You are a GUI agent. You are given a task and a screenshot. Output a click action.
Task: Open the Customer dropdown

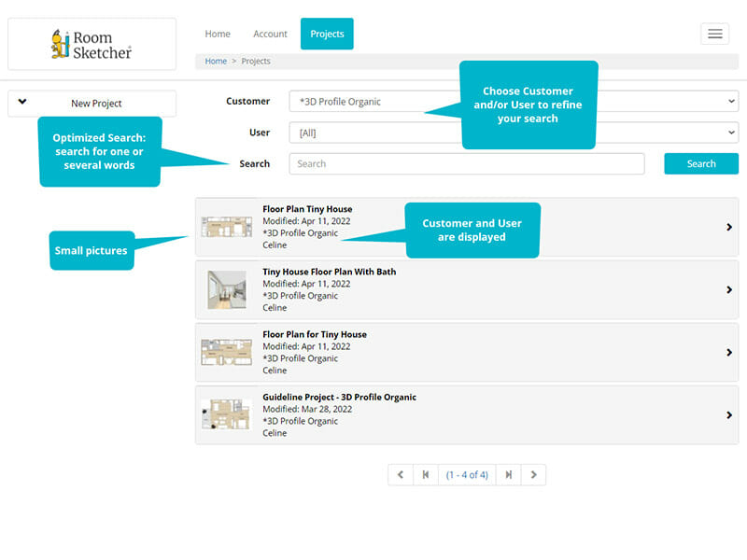coord(513,102)
